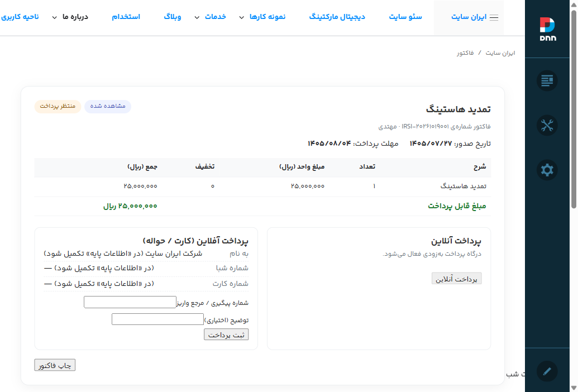Click the مبلغ واحد (ریال) column header
This screenshot has height=392, width=578.
pyautogui.click(x=302, y=167)
